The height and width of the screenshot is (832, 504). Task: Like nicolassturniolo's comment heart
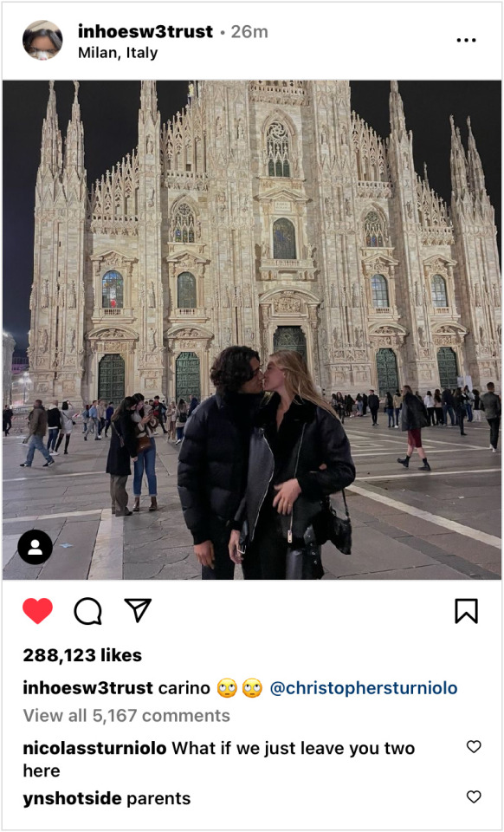[474, 746]
